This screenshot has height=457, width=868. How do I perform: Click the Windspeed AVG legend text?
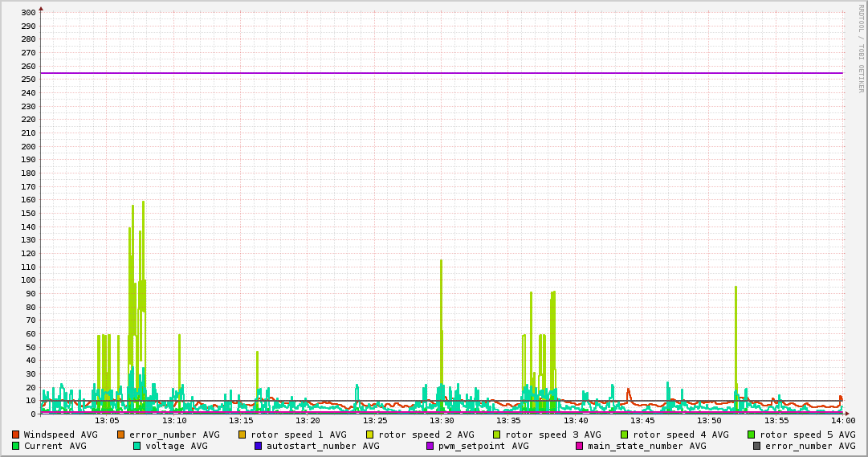click(60, 435)
